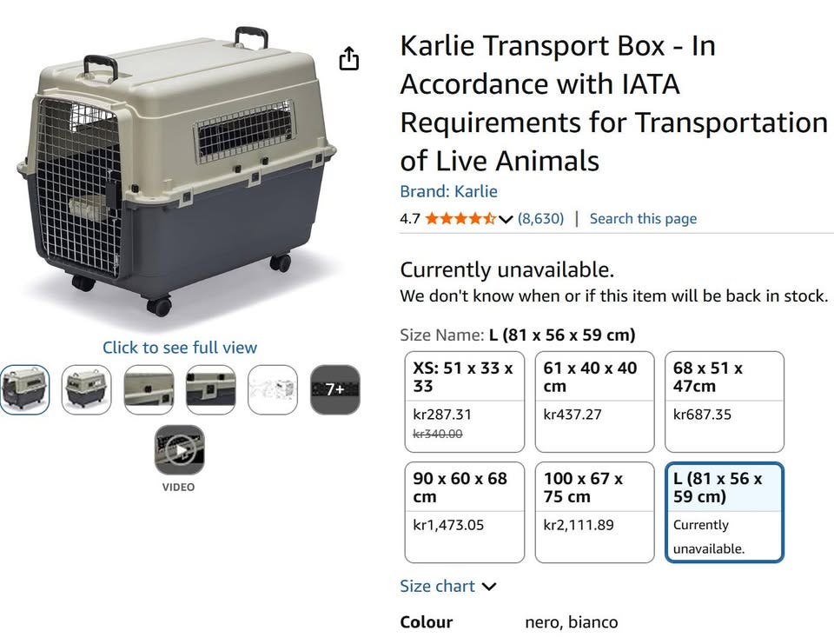View the second crate thumbnail image
This screenshot has width=834, height=644.
(87, 389)
